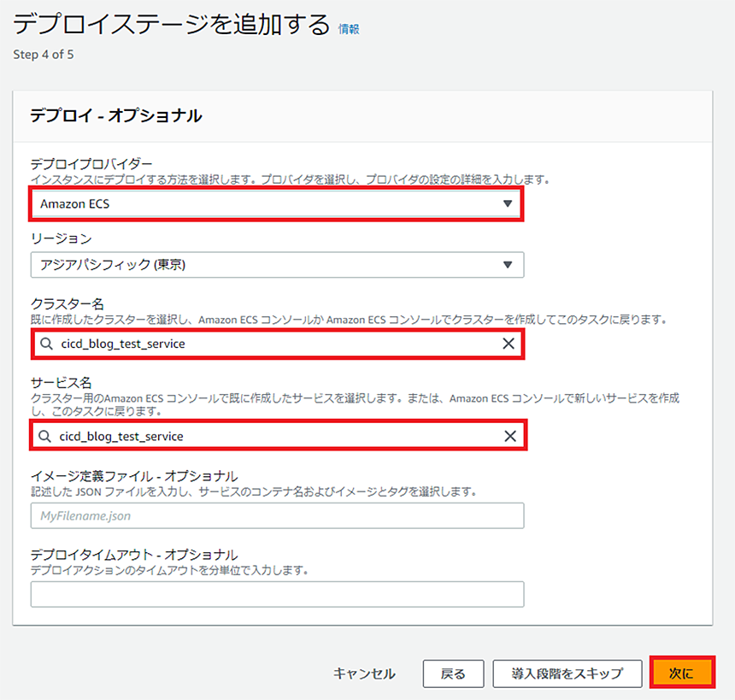Expand the リージョン dropdown arrow
The width and height of the screenshot is (735, 700).
point(507,265)
